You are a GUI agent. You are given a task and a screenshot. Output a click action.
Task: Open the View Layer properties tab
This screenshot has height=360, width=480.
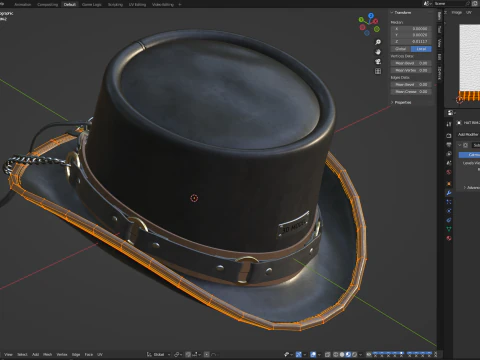[x=449, y=154]
